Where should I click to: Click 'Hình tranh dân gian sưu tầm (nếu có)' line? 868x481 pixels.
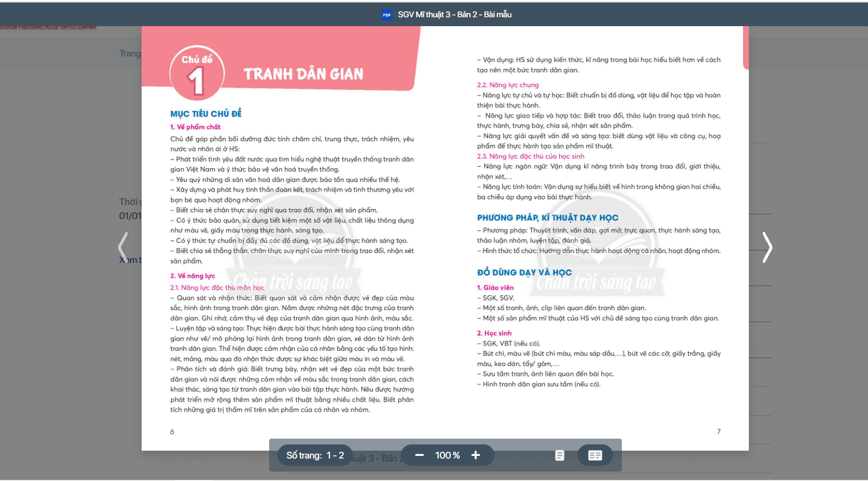pos(539,384)
